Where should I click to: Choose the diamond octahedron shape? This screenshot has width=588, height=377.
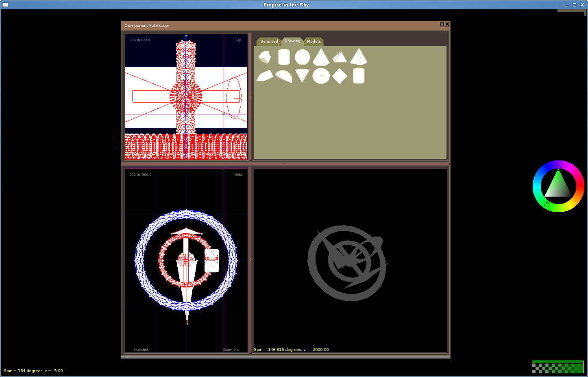click(x=340, y=76)
